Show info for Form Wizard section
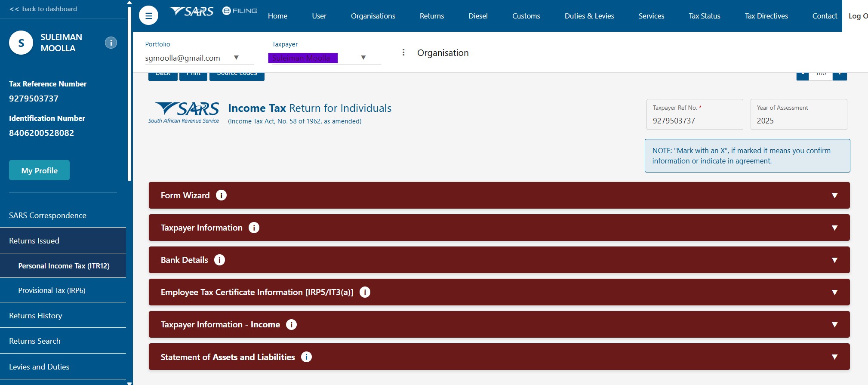 click(221, 195)
